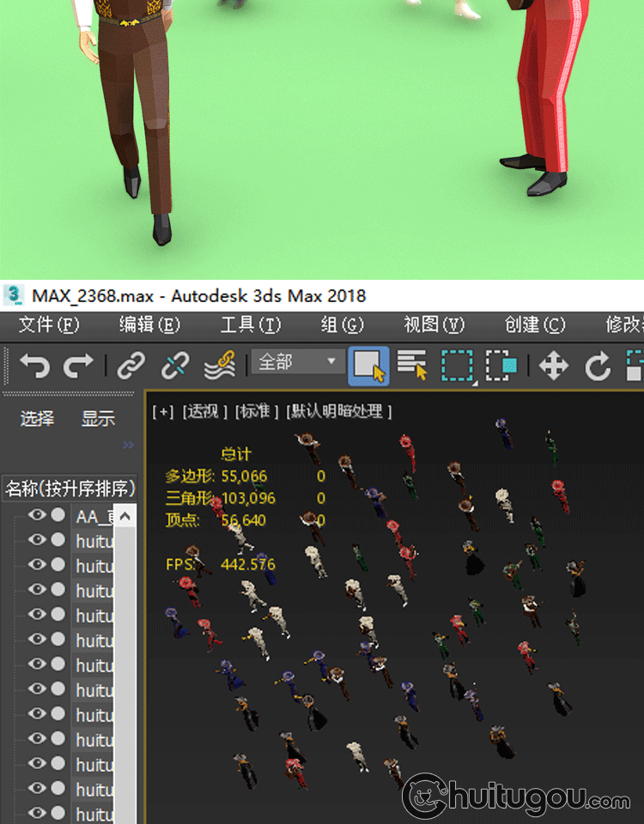This screenshot has height=824, width=644.
Task: Select the AA_ object row in the list
Action: tap(94, 516)
